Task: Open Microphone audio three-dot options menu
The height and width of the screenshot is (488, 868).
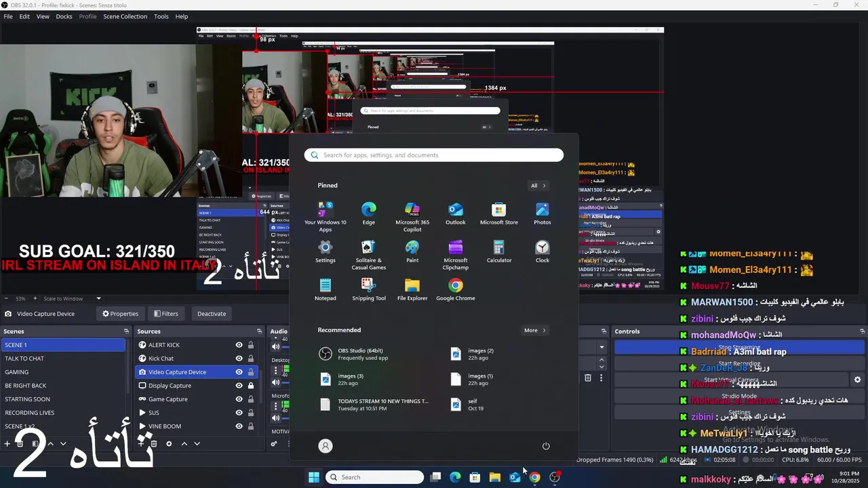Action: pyautogui.click(x=275, y=406)
